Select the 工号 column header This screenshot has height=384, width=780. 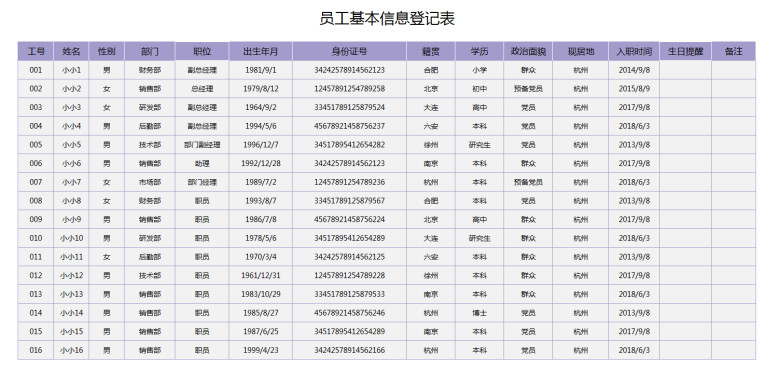coord(36,51)
